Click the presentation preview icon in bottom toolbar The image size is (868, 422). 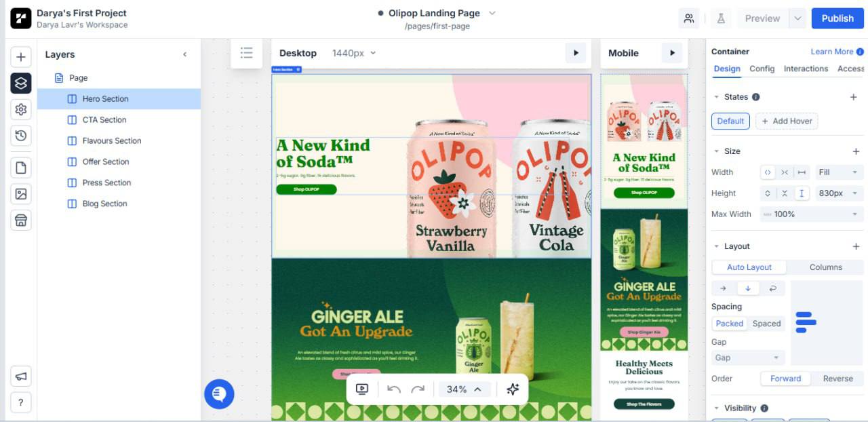tap(362, 389)
